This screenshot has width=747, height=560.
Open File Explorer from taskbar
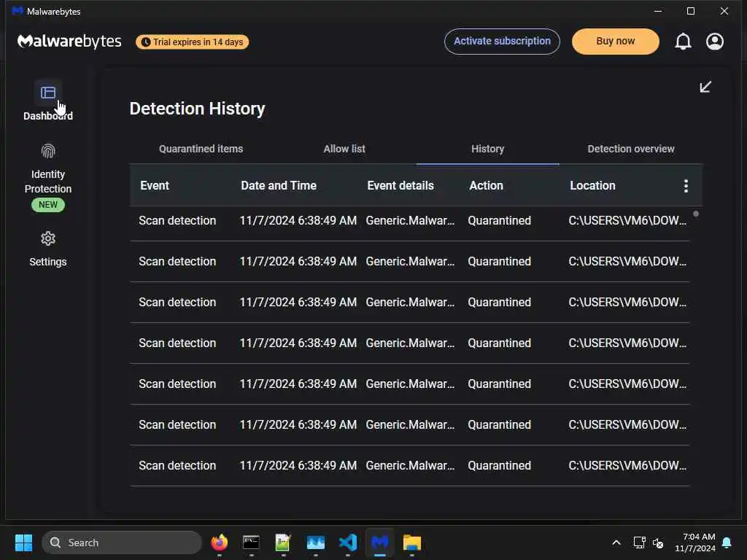point(412,542)
